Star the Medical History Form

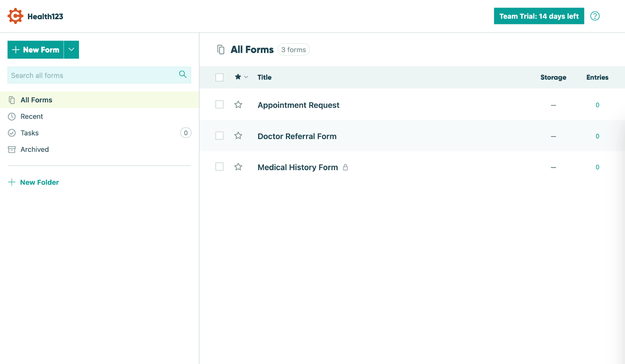pyautogui.click(x=238, y=167)
